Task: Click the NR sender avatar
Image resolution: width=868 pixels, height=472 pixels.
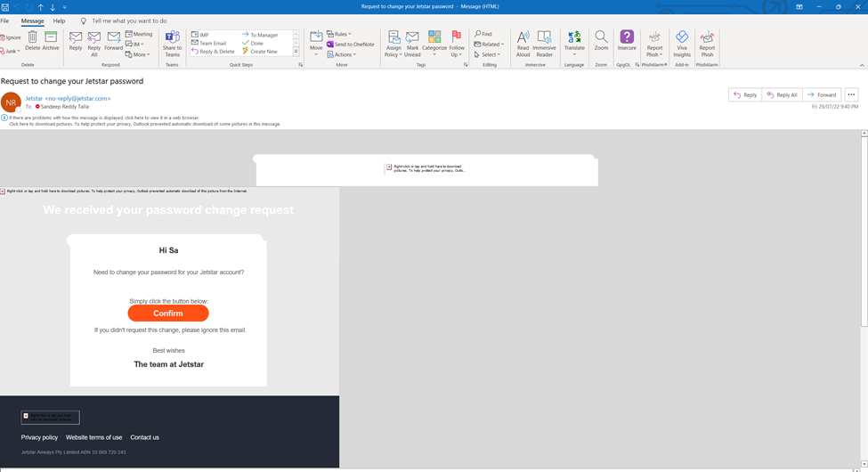Action: point(11,102)
